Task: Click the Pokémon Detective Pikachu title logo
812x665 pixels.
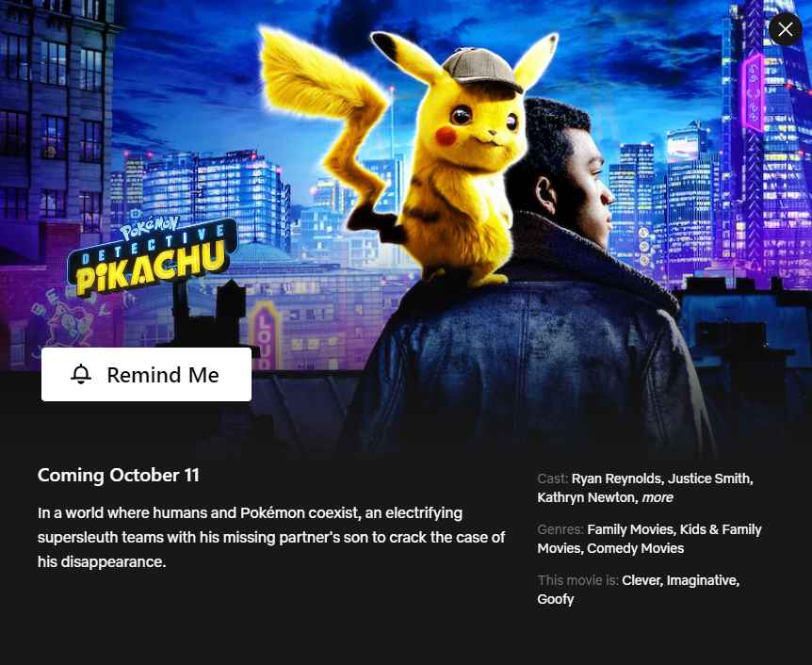Action: (x=152, y=257)
